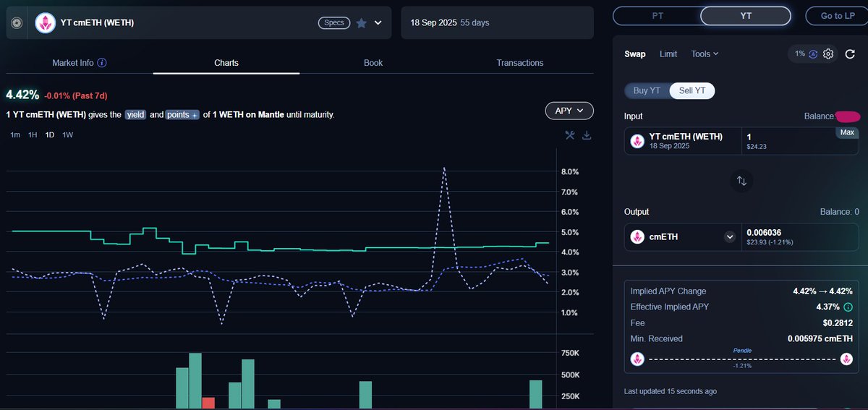
Task: Set chart interval to 1D
Action: [x=50, y=135]
